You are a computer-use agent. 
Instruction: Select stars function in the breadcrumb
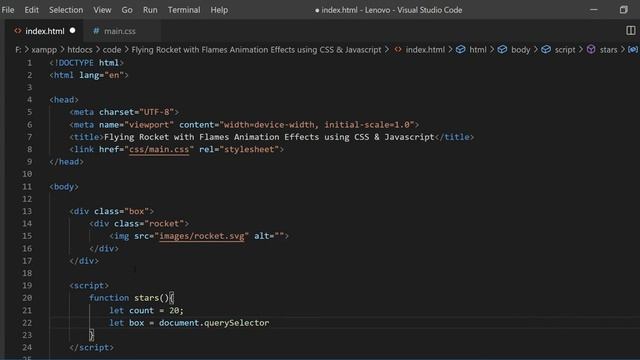coord(608,50)
